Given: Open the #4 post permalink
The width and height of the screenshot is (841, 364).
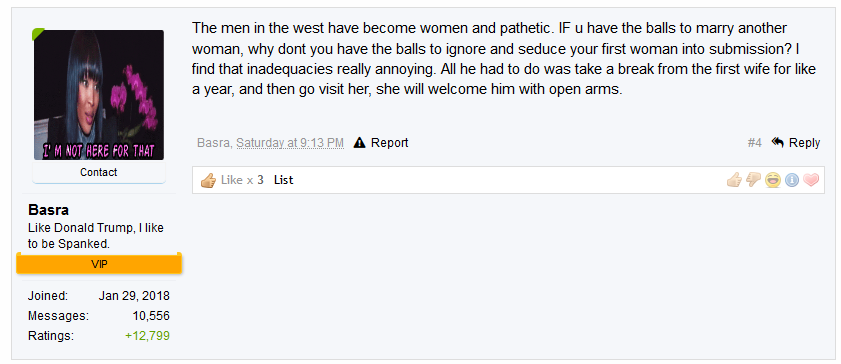Looking at the screenshot, I should (754, 143).
